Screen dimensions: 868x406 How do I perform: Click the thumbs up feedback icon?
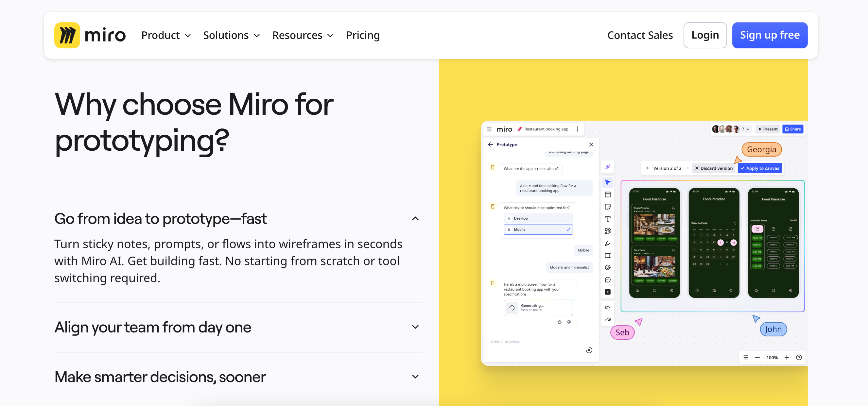[560, 322]
